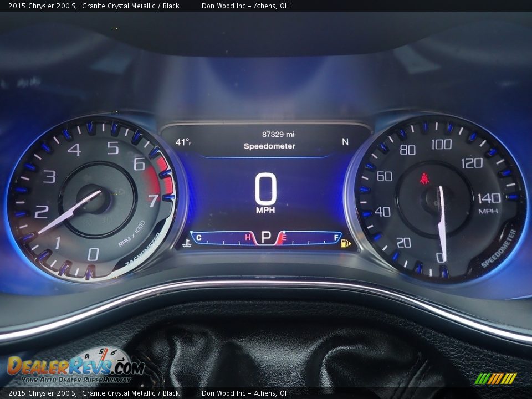This screenshot has height=399, width=532.
Task: Click the F mark at fuel gauge end
Action: pyautogui.click(x=335, y=237)
